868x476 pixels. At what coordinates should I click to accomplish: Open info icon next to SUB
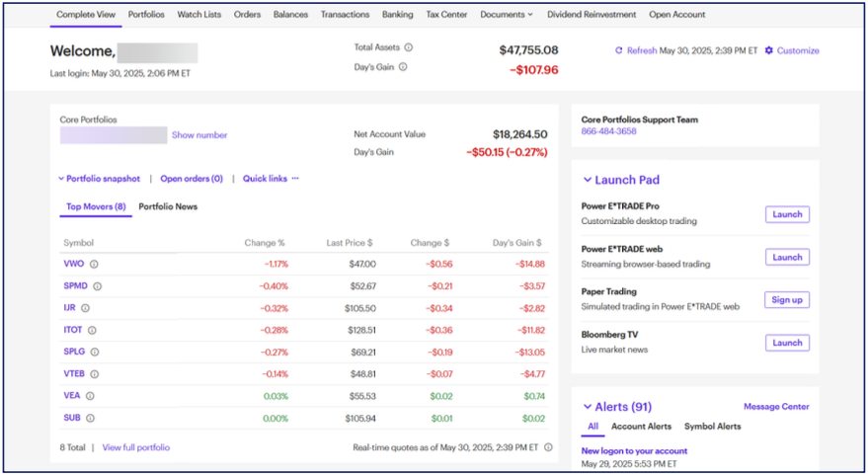tap(90, 418)
